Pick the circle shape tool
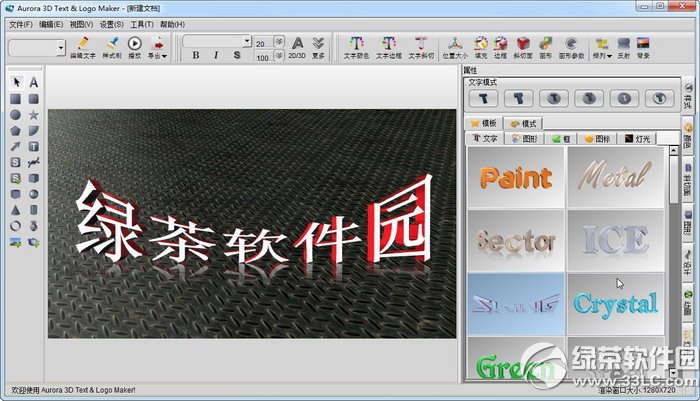Screen dimensions: 700x401 pos(16,115)
